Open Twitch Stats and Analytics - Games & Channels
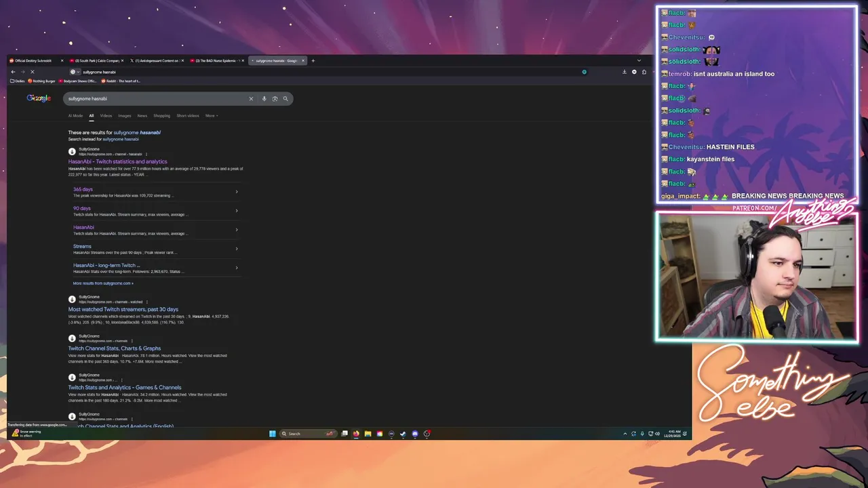Image resolution: width=868 pixels, height=488 pixels. tap(125, 388)
